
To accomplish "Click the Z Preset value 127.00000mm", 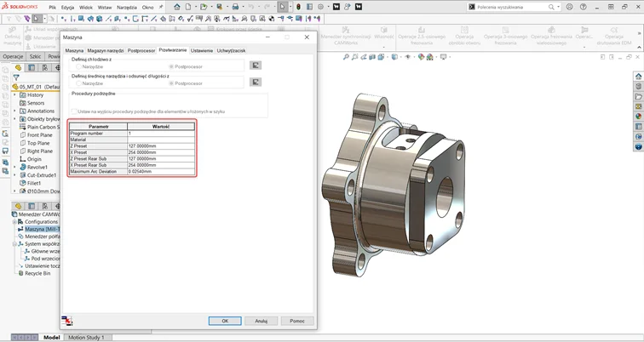I will click(161, 146).
